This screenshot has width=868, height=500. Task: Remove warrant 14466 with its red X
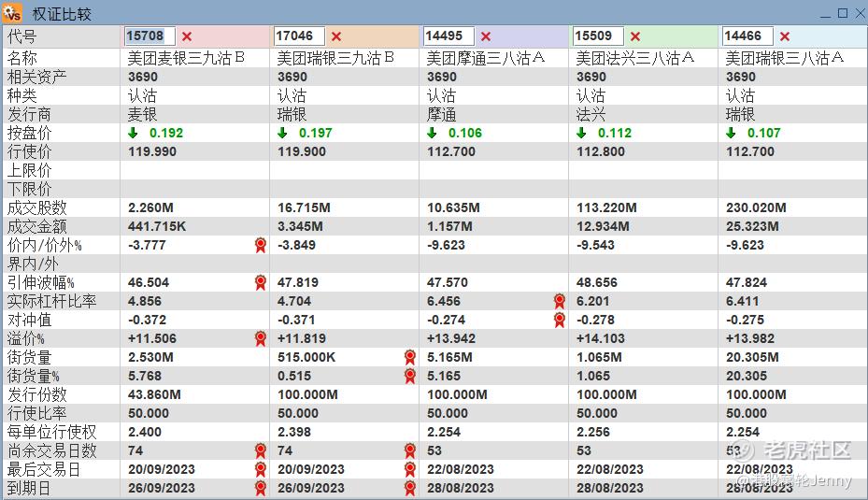[785, 36]
